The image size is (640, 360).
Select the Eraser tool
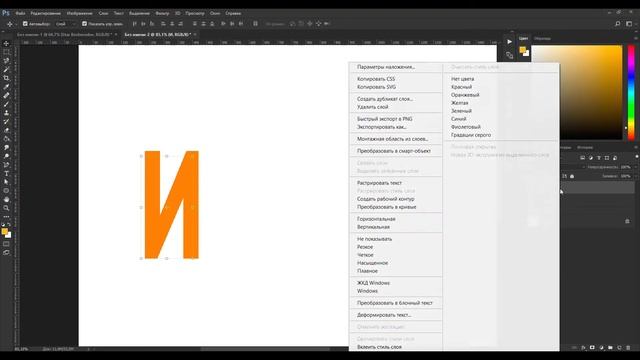6,130
